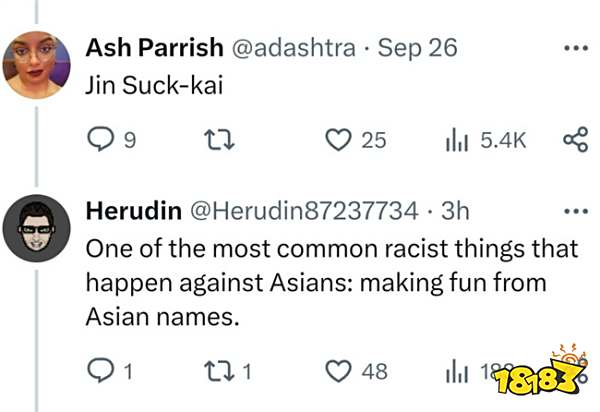The width and height of the screenshot is (600, 412).
Task: Open Ash Parrish's profile picture
Action: coord(37,65)
